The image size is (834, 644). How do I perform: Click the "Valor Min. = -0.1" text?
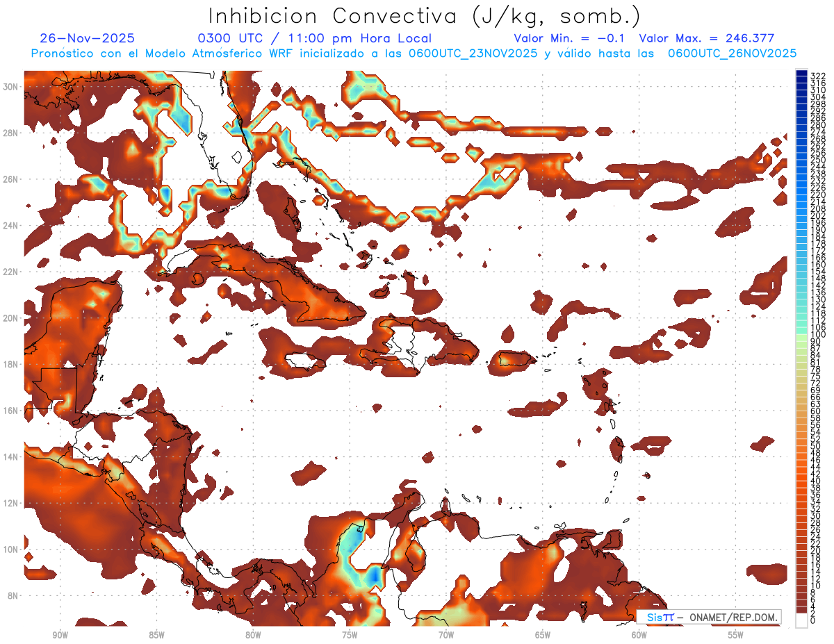[569, 38]
